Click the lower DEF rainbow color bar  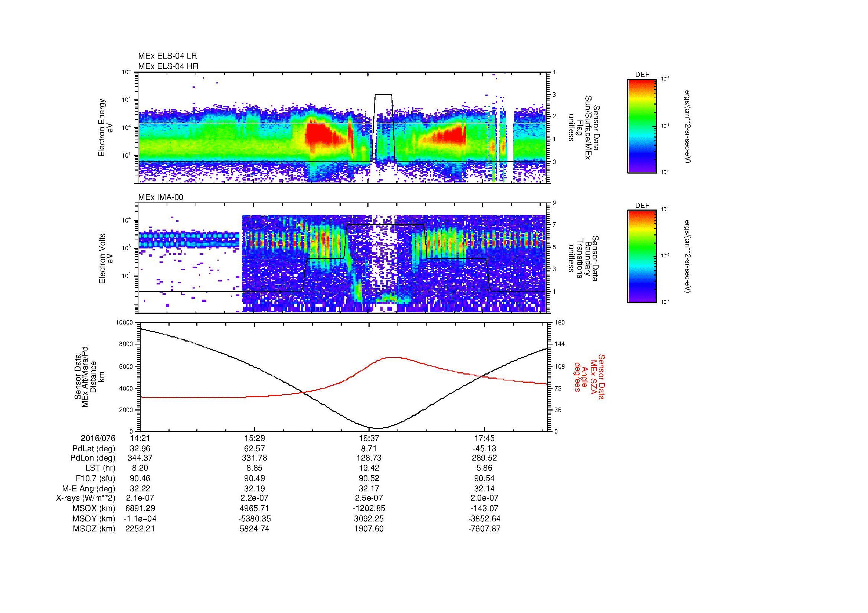coord(642,257)
